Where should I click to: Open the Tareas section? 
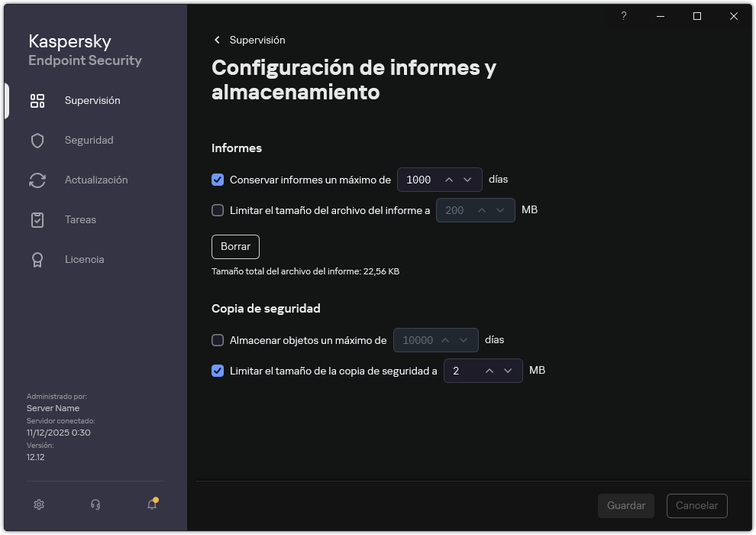pos(80,219)
